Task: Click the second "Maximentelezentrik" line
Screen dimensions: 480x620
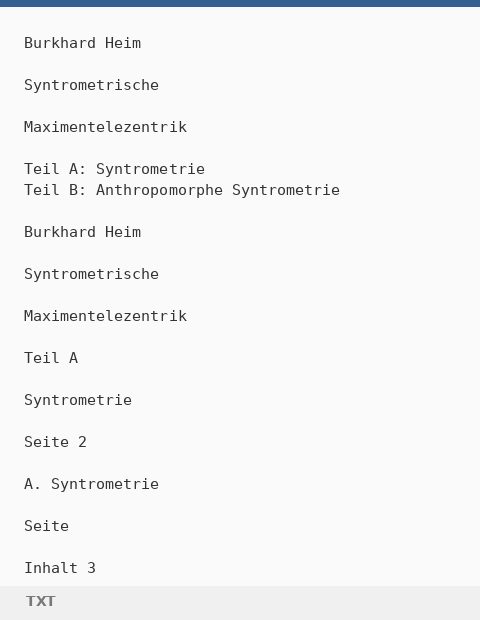Action: click(105, 316)
